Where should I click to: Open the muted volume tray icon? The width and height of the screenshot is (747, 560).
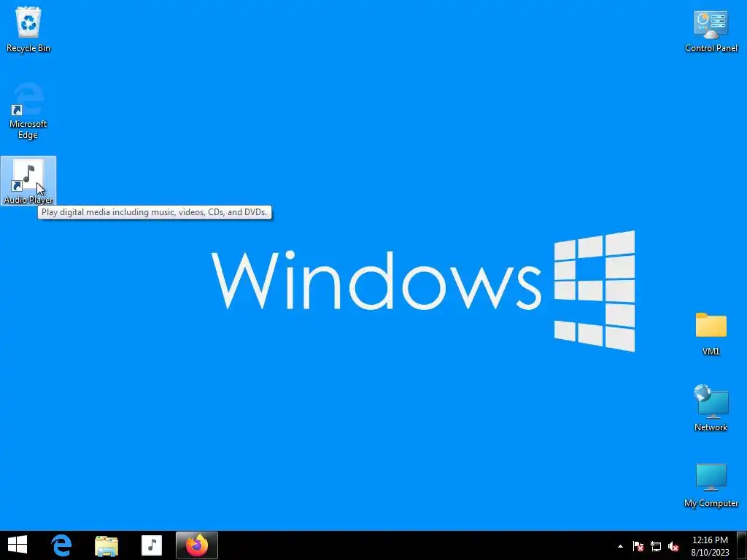pyautogui.click(x=673, y=546)
